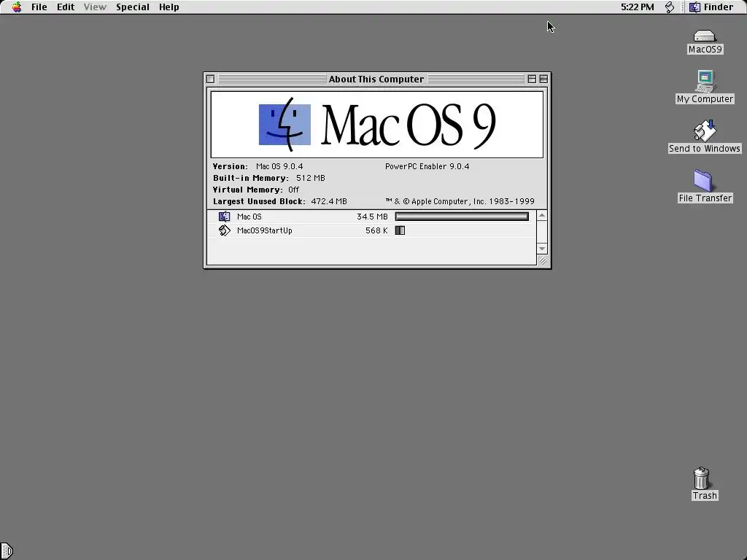Image resolution: width=747 pixels, height=560 pixels.
Task: Select the Mac OS memory row name
Action: pos(249,217)
